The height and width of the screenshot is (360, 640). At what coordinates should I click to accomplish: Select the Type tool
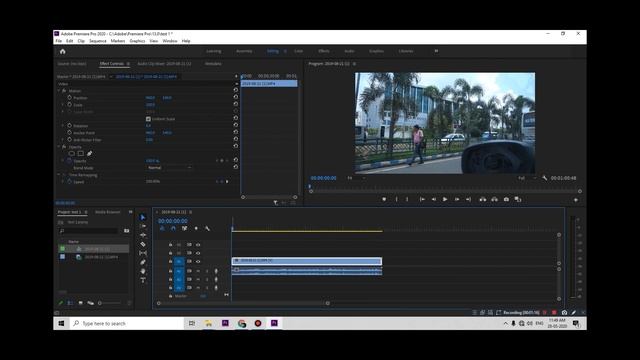142,280
